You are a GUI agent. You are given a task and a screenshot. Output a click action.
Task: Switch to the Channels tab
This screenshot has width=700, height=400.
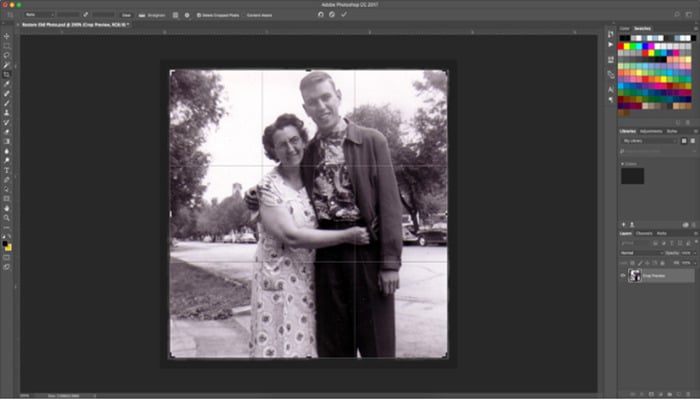644,233
